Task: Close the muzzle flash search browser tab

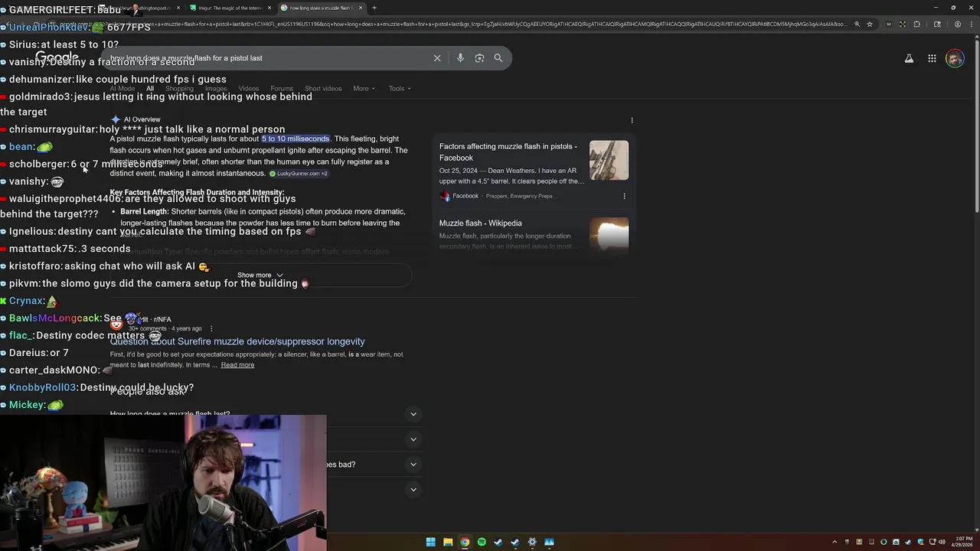Action: pyautogui.click(x=361, y=8)
